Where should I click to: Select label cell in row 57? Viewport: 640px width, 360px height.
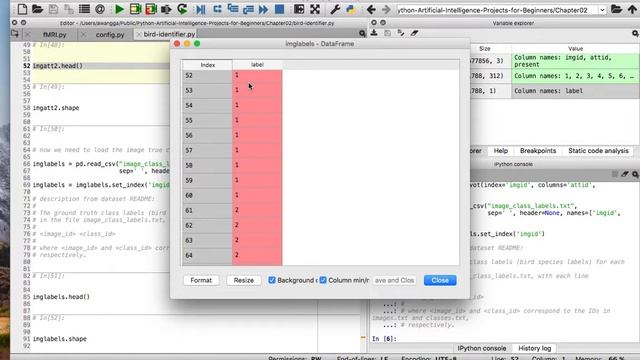257,150
